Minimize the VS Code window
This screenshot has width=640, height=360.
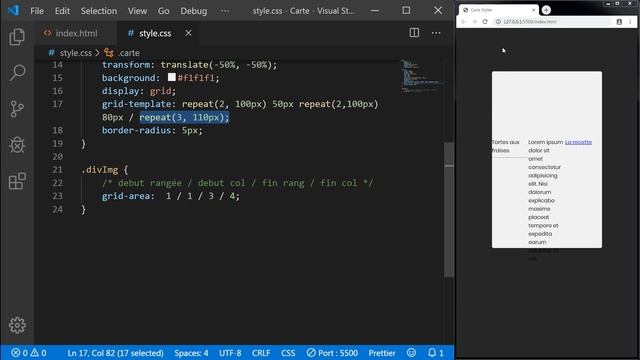pos(375,10)
